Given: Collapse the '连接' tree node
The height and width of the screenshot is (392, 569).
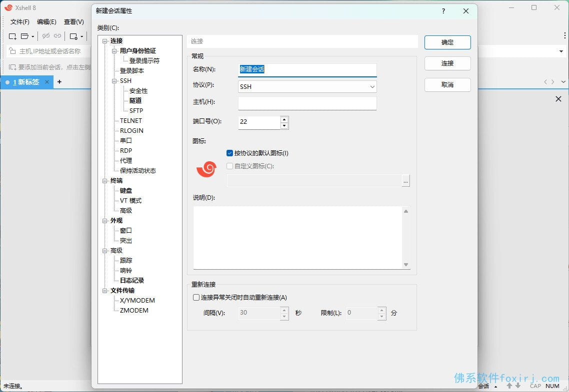Looking at the screenshot, I should (105, 41).
